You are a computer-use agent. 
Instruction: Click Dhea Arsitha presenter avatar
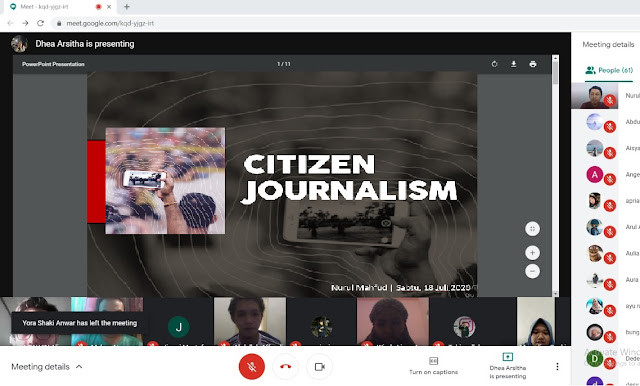click(19, 44)
